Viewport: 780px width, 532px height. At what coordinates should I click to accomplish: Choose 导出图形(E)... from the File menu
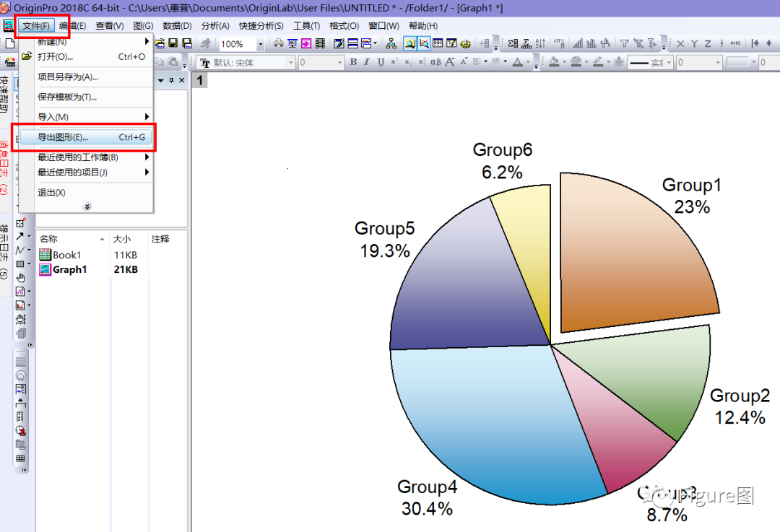click(x=85, y=137)
